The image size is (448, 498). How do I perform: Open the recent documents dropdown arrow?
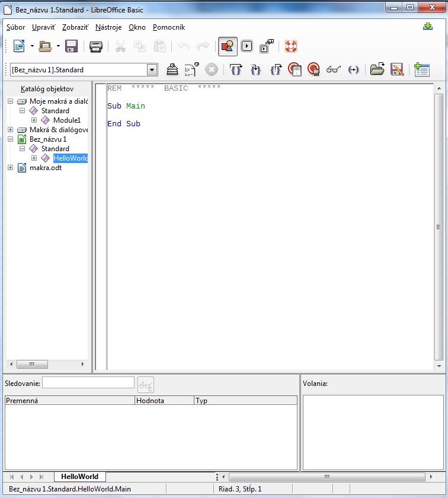click(x=58, y=46)
